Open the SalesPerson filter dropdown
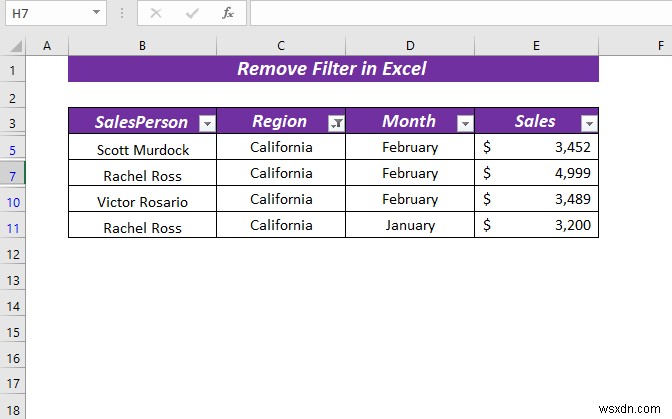 pos(207,124)
